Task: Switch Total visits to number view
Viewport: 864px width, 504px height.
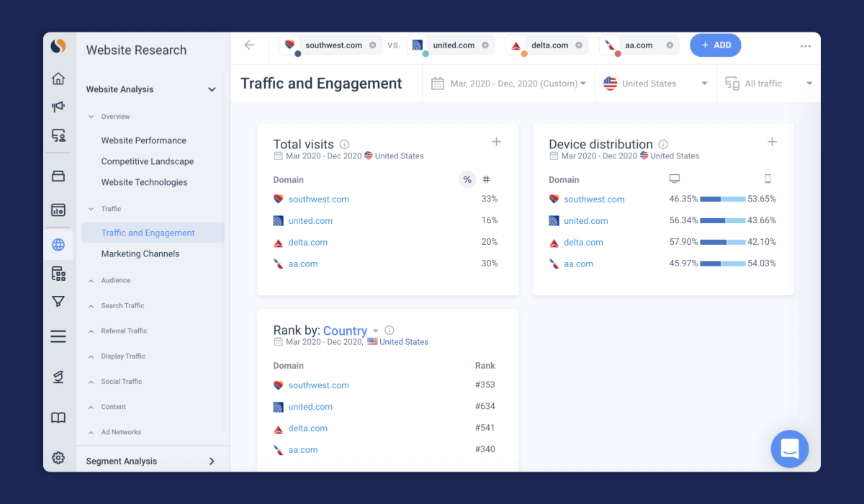Action: [486, 179]
